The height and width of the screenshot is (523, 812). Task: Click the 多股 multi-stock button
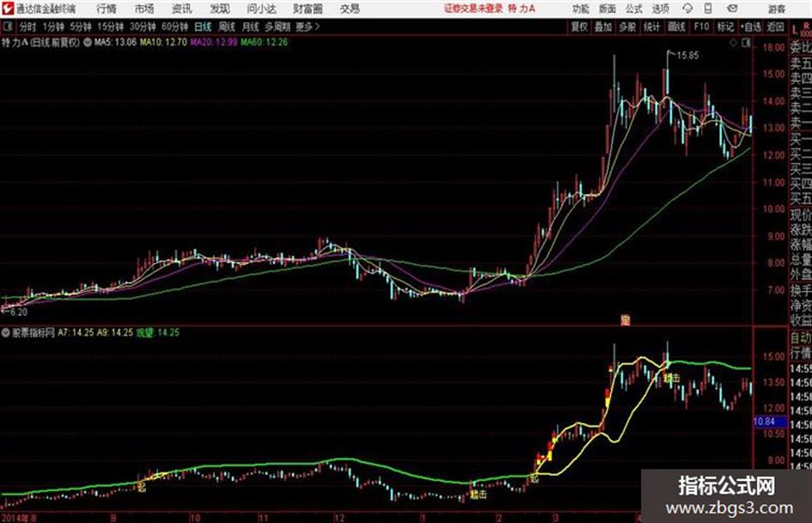coord(627,27)
